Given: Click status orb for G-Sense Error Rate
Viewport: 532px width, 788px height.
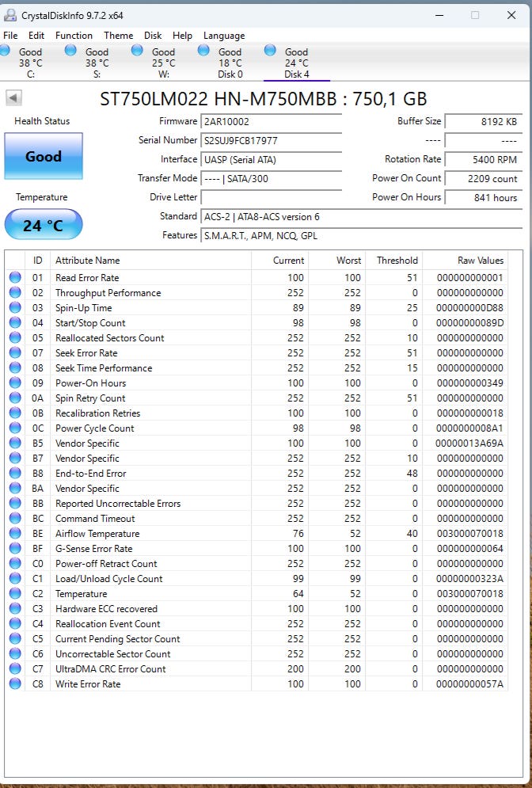Looking at the screenshot, I should click(15, 548).
